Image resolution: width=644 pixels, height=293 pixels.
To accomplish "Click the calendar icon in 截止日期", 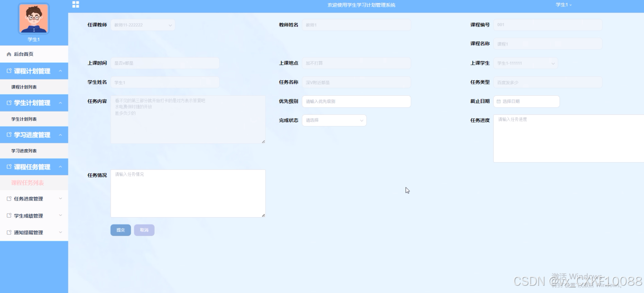I will pos(499,102).
